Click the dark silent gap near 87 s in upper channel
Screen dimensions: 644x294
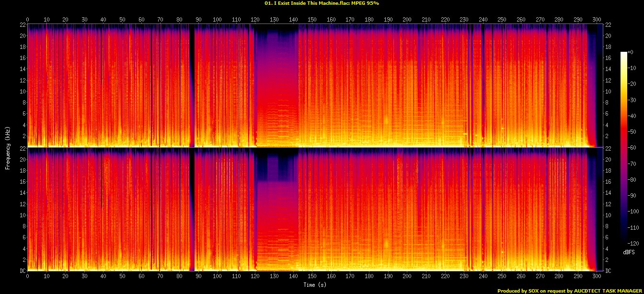coord(192,86)
